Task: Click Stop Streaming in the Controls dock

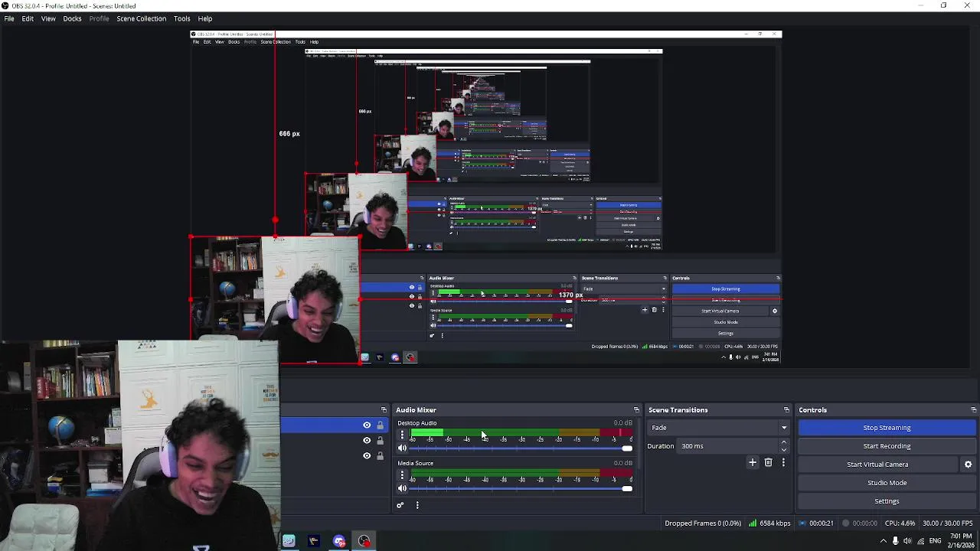Action: click(887, 428)
